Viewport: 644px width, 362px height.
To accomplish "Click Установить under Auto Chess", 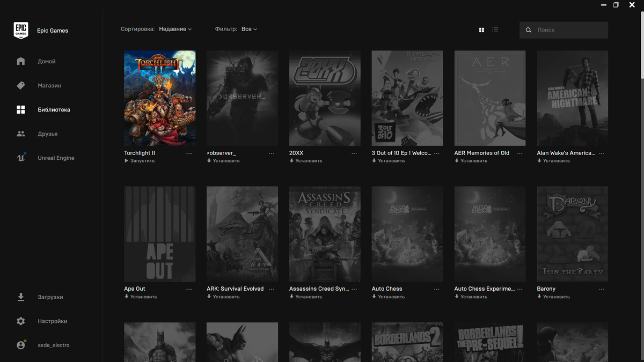I will click(x=389, y=297).
